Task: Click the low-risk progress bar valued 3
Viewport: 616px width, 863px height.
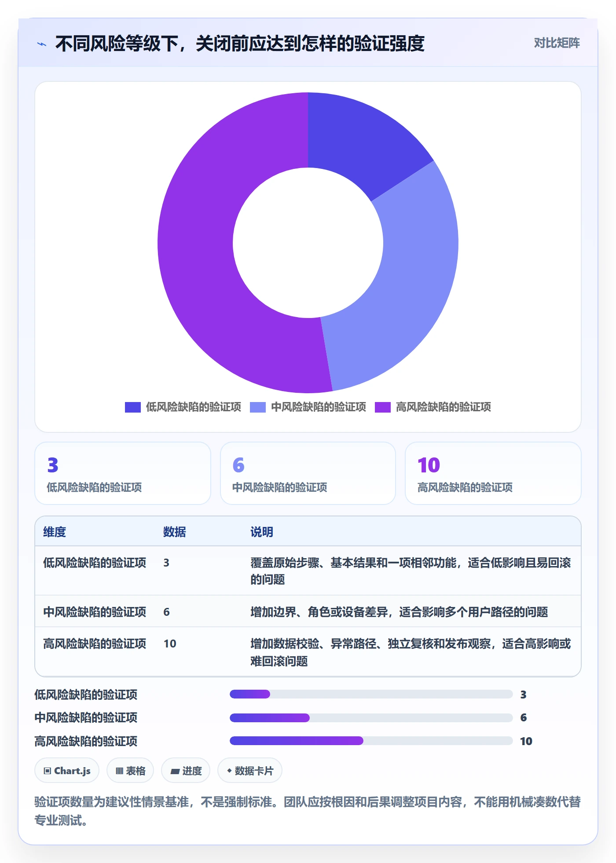Action: (x=371, y=694)
